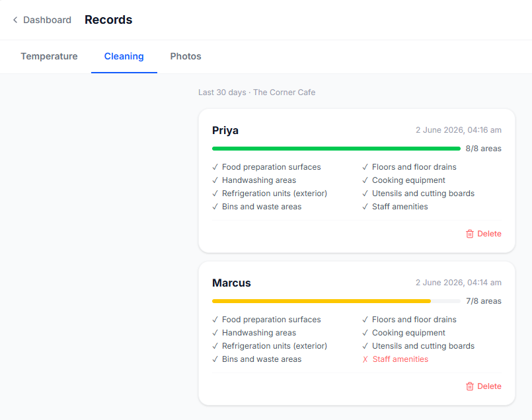Click the '7/8 areas' label
Image resolution: width=532 pixels, height=420 pixels.
(x=484, y=301)
